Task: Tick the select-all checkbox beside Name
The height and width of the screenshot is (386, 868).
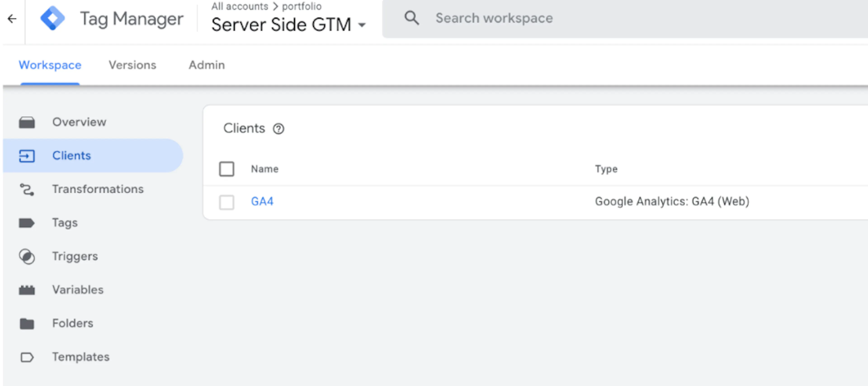Action: 226,169
